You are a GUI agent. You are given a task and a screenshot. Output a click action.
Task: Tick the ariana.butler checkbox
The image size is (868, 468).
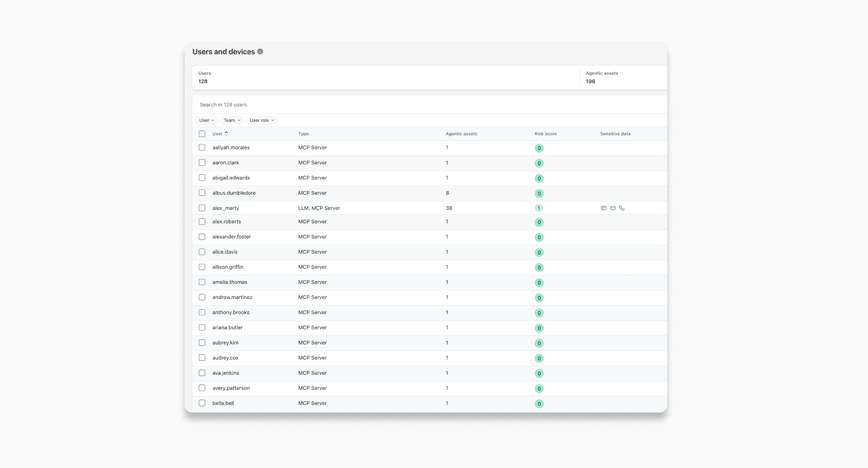coord(202,327)
